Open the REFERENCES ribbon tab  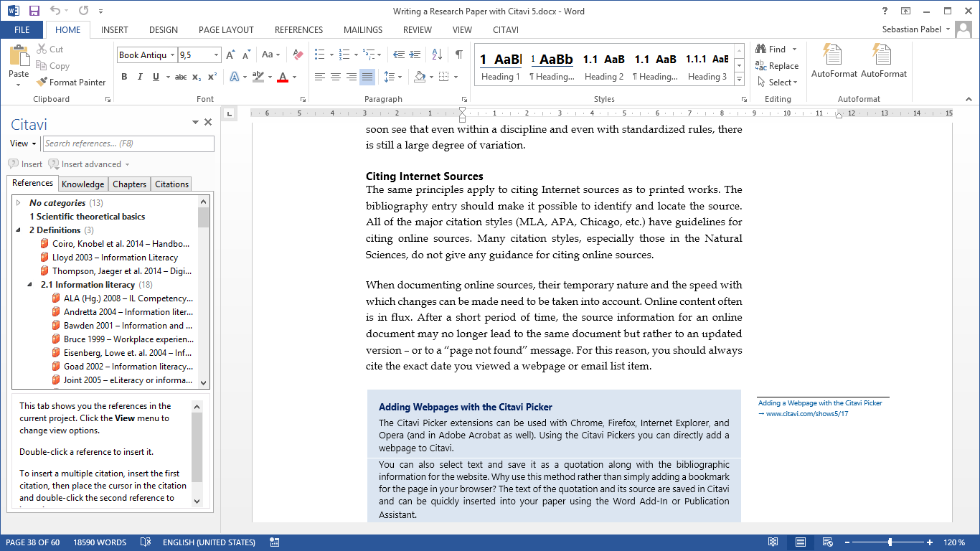coord(298,30)
